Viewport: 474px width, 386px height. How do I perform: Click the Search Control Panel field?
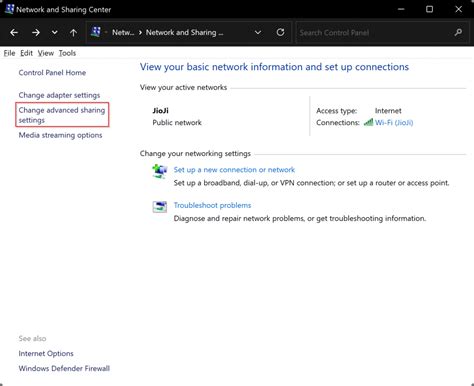pyautogui.click(x=375, y=33)
